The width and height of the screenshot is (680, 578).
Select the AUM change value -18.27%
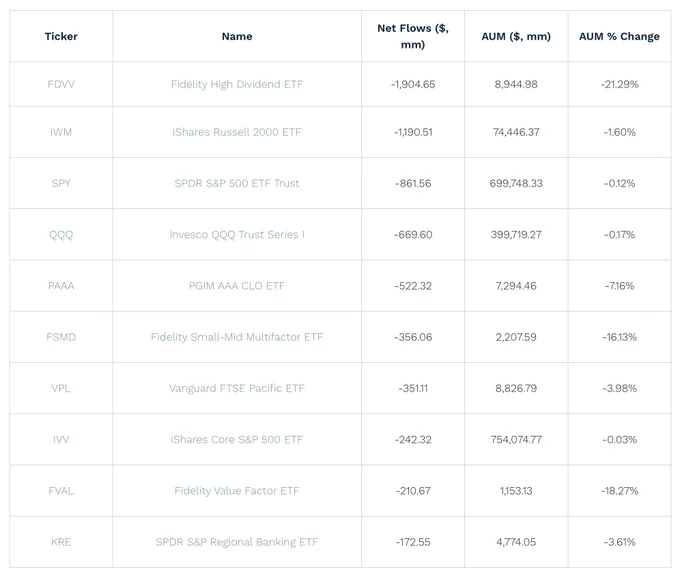point(619,490)
